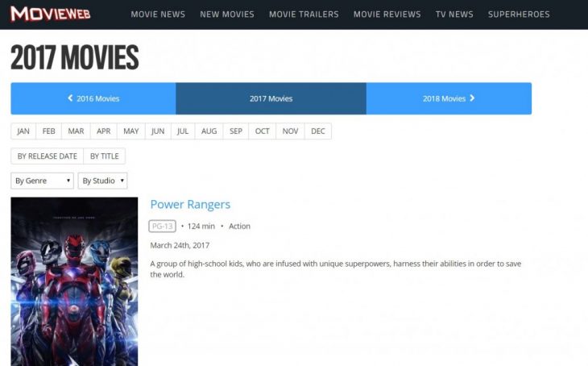Viewport: 588px width, 366px height.
Task: Advance to 2018 Movies
Action: click(x=449, y=98)
